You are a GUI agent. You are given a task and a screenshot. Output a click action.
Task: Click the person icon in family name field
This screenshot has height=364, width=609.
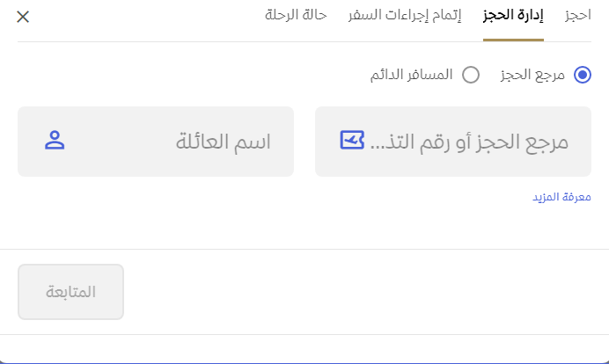point(55,141)
